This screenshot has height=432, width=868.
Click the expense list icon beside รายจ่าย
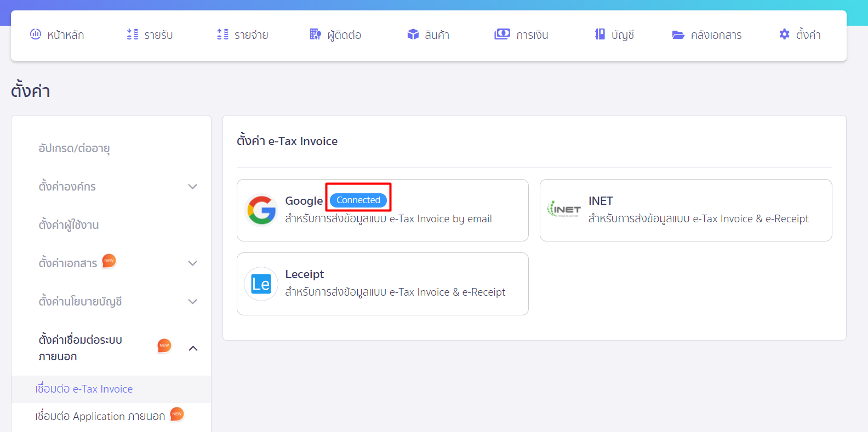coord(222,34)
